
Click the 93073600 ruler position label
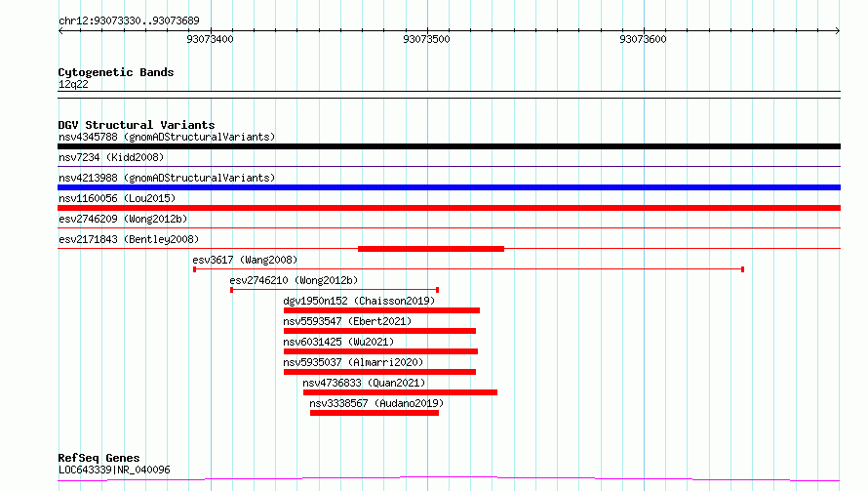pyautogui.click(x=643, y=39)
